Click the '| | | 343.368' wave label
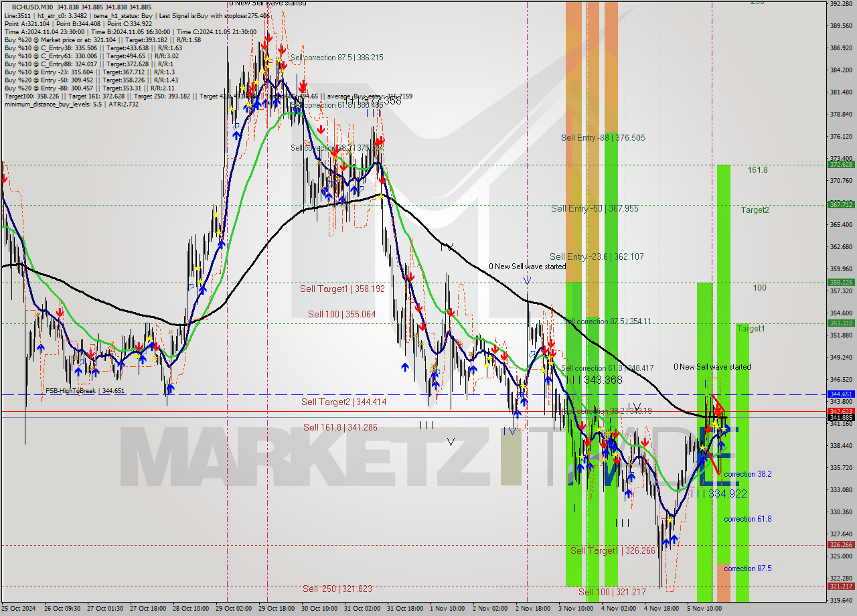 point(594,380)
